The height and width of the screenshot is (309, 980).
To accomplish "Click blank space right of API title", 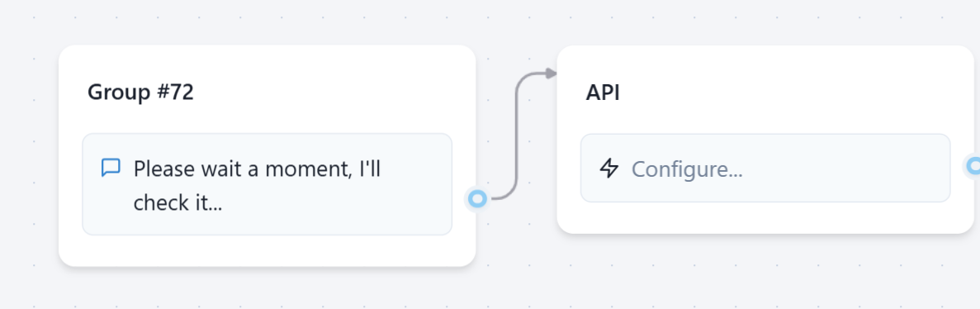I will pyautogui.click(x=788, y=93).
